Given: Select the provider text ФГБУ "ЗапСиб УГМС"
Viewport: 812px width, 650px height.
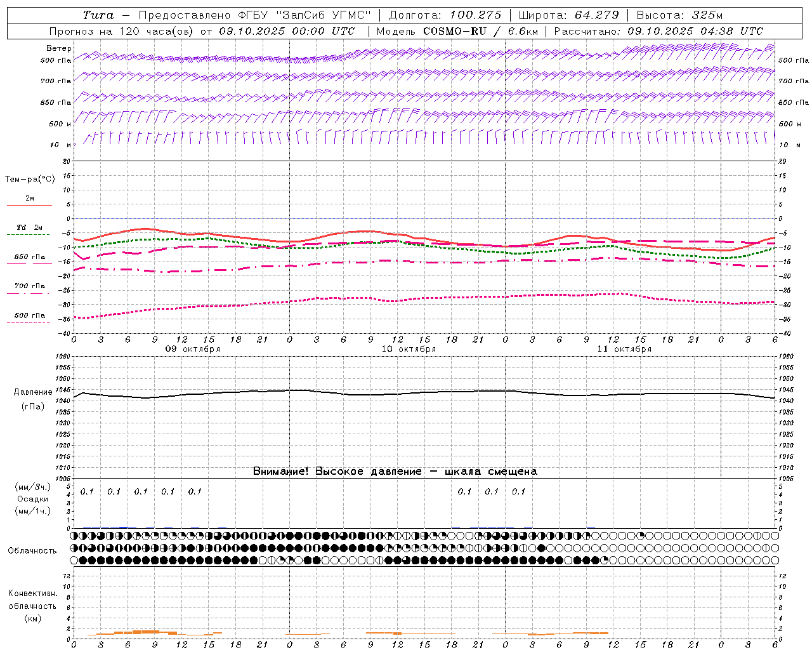Looking at the screenshot, I should [304, 15].
